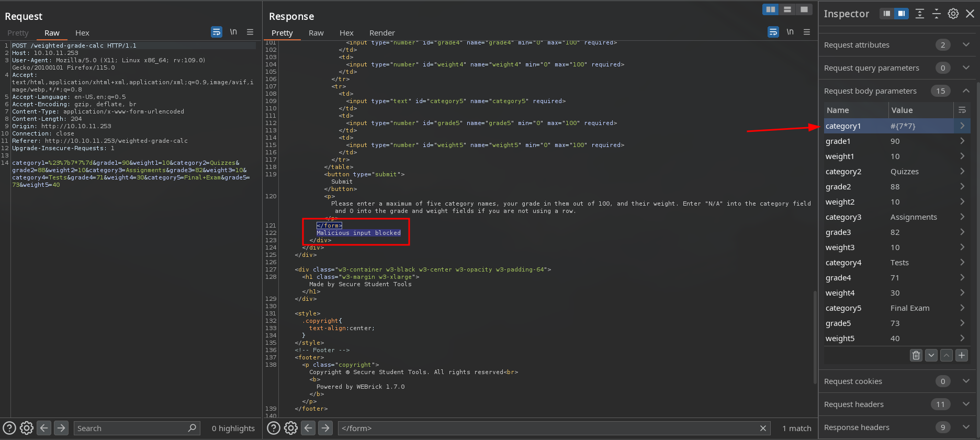
Task: Collapse all Inspector sections
Action: [x=937, y=14]
